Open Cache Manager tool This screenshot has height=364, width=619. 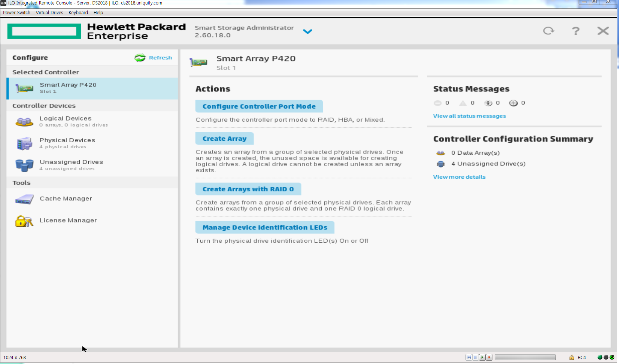point(92,199)
